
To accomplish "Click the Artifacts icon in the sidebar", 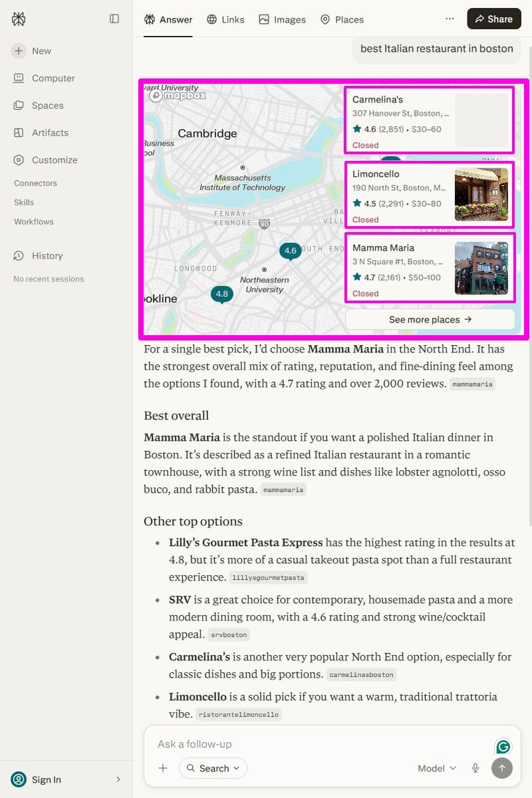I will click(19, 132).
